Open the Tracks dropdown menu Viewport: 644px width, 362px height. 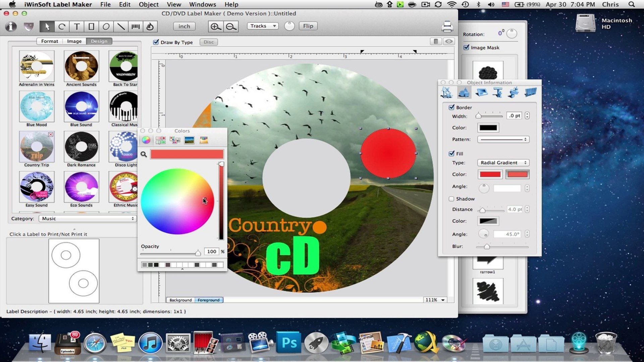click(x=263, y=26)
